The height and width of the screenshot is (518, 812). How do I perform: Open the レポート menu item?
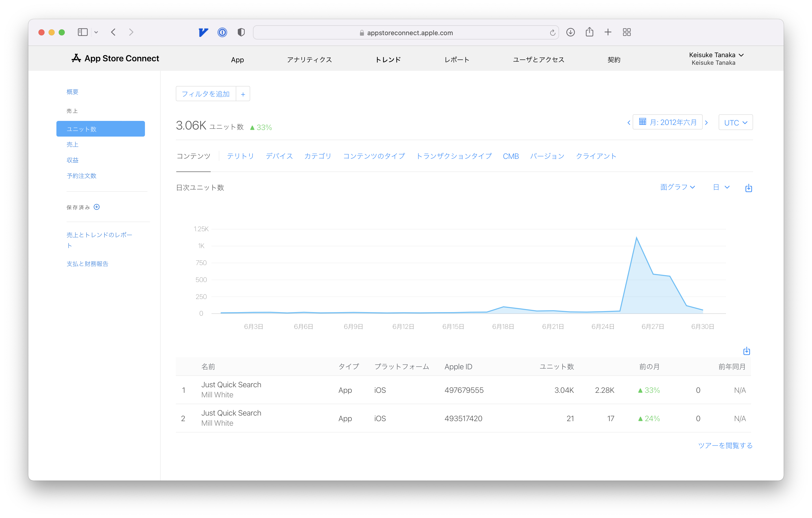(457, 60)
